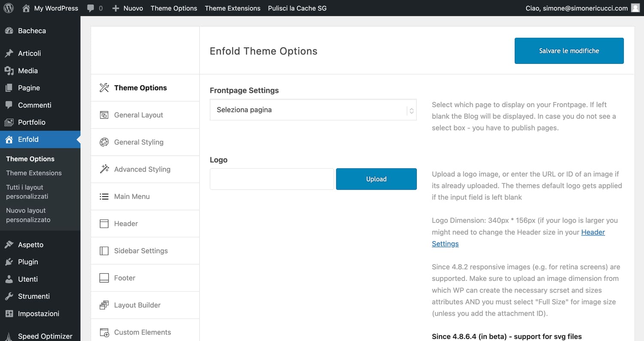Click the Strumenti wrench icon
644x341 pixels.
(9, 296)
